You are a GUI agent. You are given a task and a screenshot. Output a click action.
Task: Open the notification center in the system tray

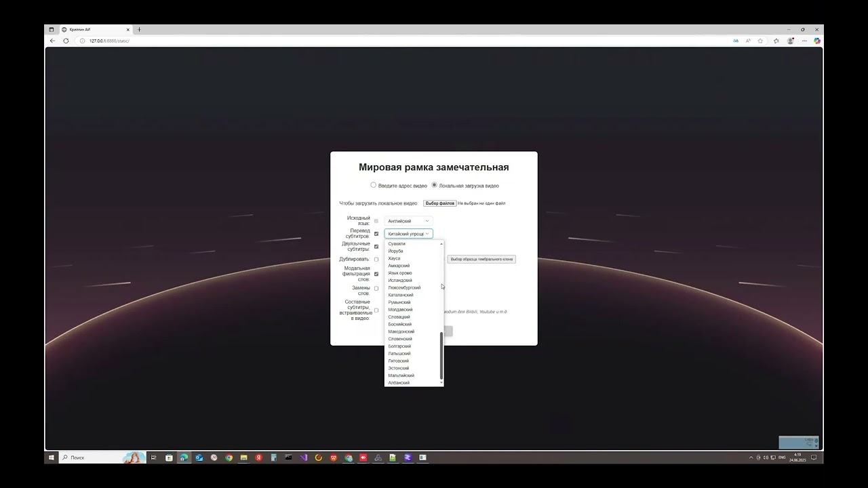tap(814, 457)
